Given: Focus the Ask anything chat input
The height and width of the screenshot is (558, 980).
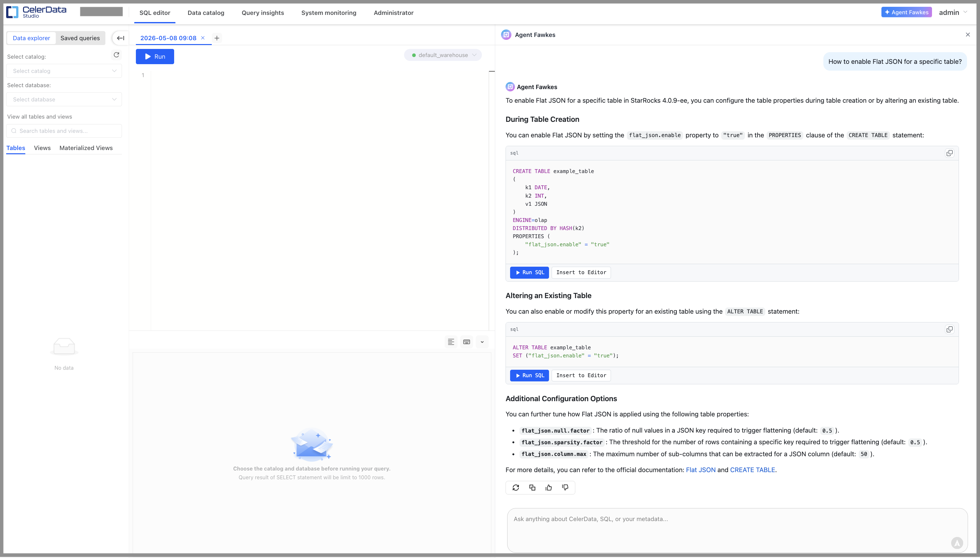Looking at the screenshot, I should click(x=737, y=530).
